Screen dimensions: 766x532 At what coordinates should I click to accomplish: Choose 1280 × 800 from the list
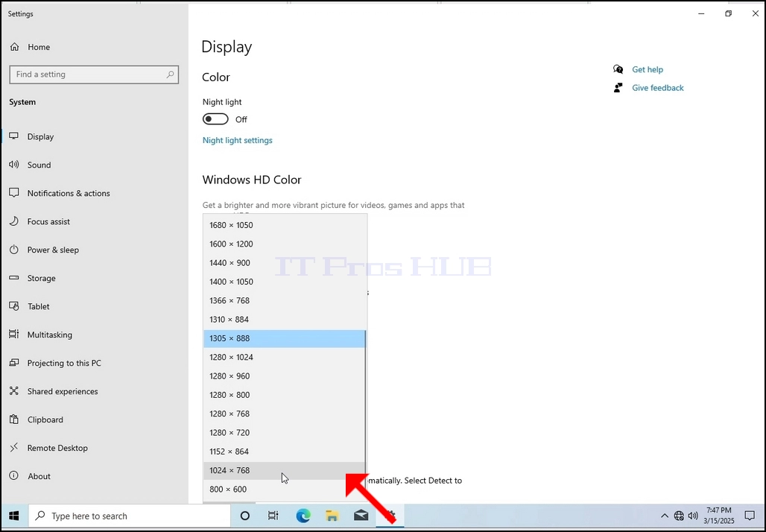click(x=285, y=395)
